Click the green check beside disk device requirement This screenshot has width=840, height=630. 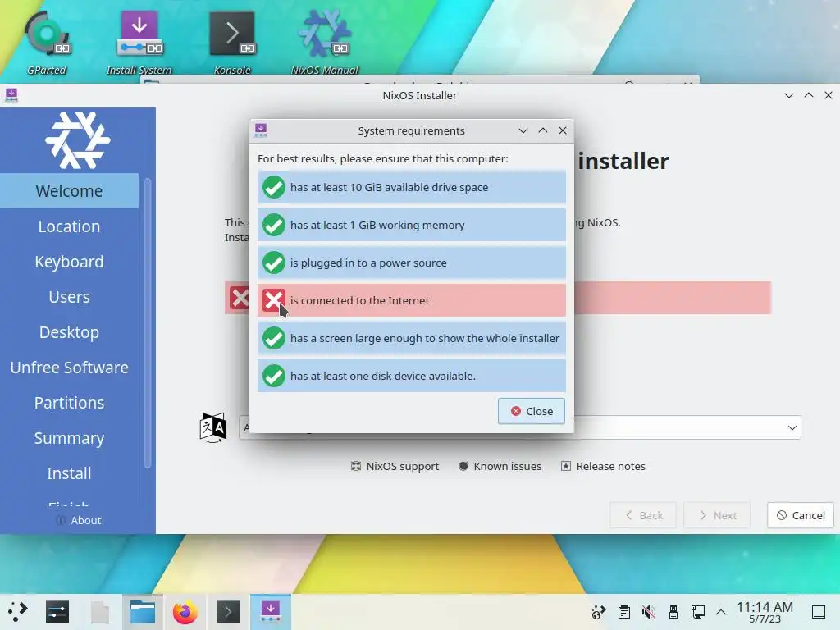[274, 376]
